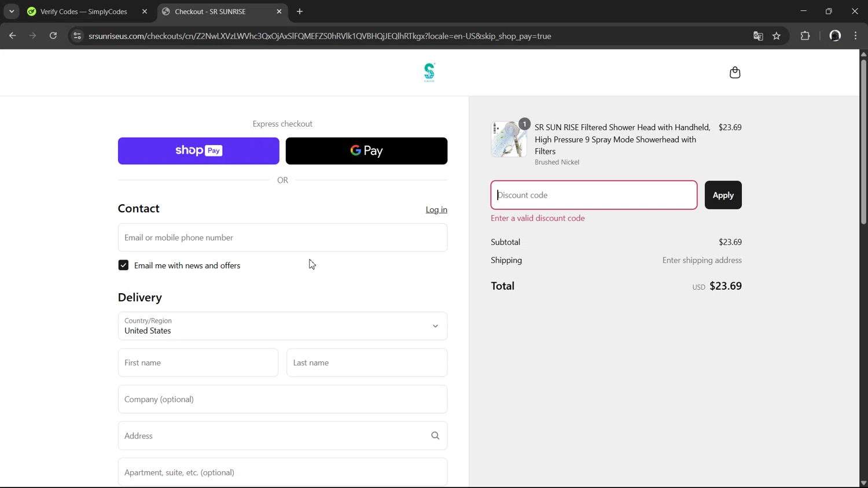
Task: Focus the Discount code field
Action: point(594,195)
